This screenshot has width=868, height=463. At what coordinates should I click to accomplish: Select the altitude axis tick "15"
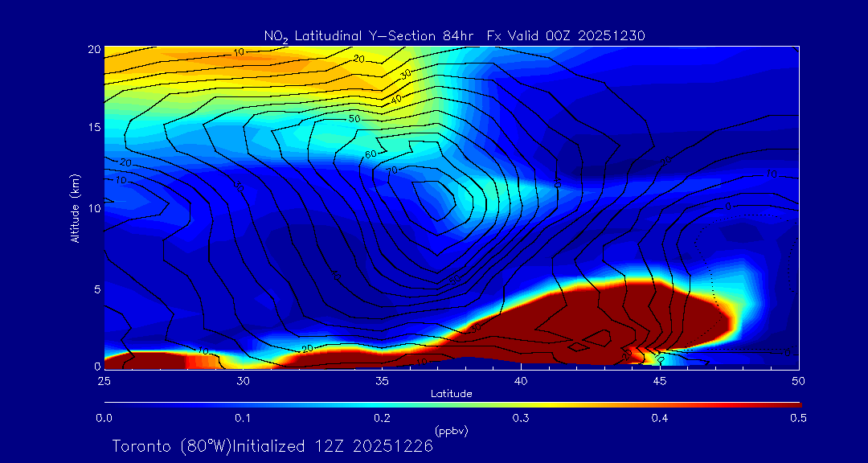(94, 127)
